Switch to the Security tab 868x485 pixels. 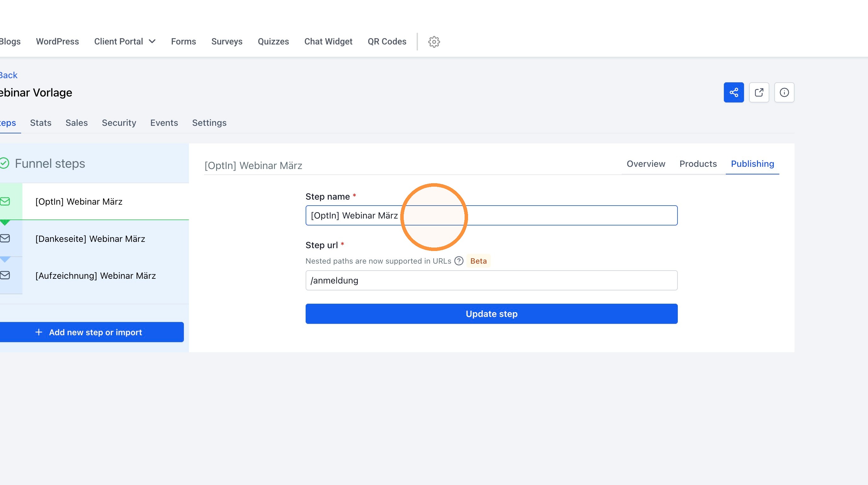[119, 123]
